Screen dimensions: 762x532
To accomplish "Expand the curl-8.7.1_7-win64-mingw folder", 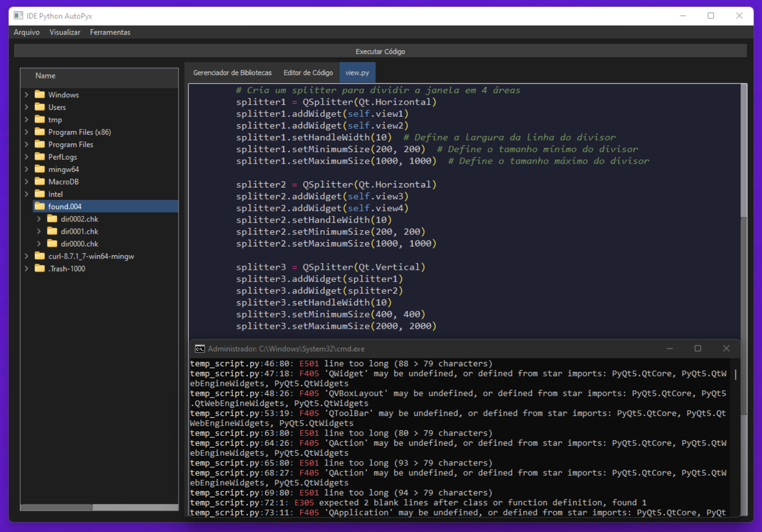I will (27, 256).
